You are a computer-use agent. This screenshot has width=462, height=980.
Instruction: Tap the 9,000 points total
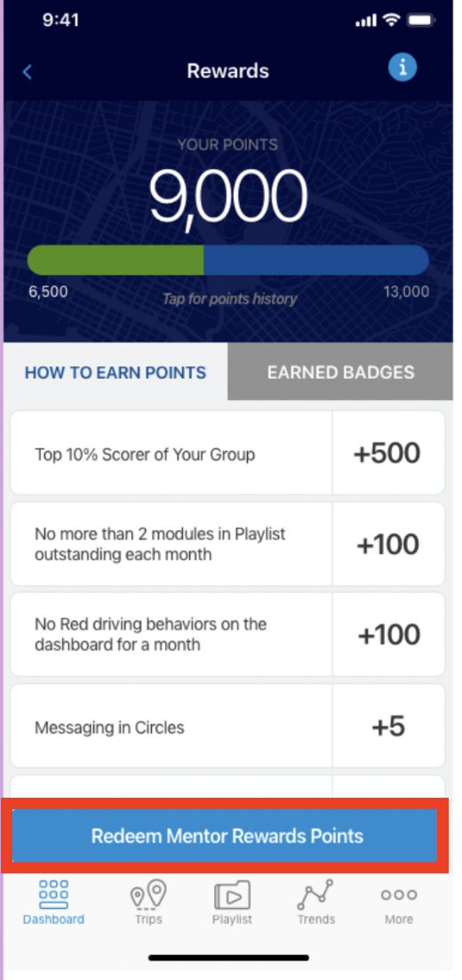[227, 195]
